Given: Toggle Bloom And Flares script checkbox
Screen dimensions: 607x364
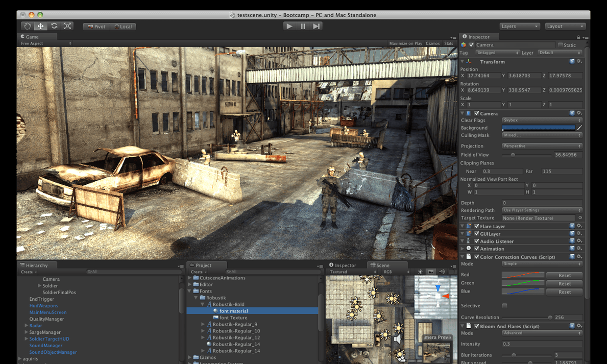Looking at the screenshot, I should coord(476,326).
